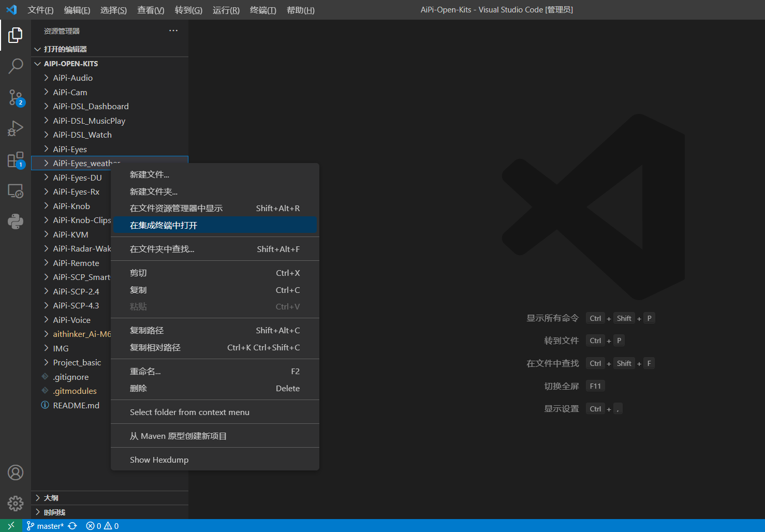Expand the 时间线 timeline section
Screen dimensions: 765x532
[37, 512]
